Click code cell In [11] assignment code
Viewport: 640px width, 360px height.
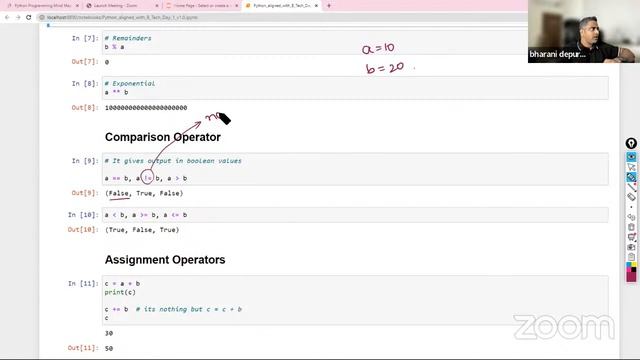click(355, 300)
